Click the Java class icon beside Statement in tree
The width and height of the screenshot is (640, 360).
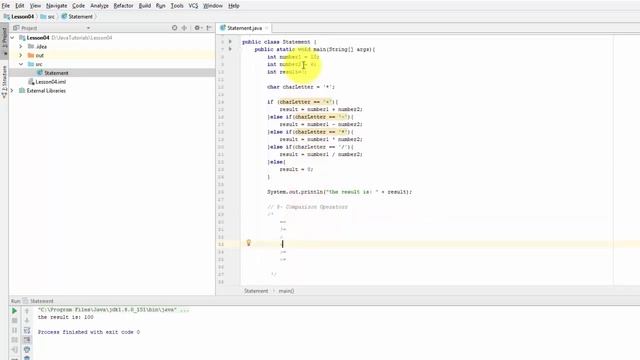[40, 73]
